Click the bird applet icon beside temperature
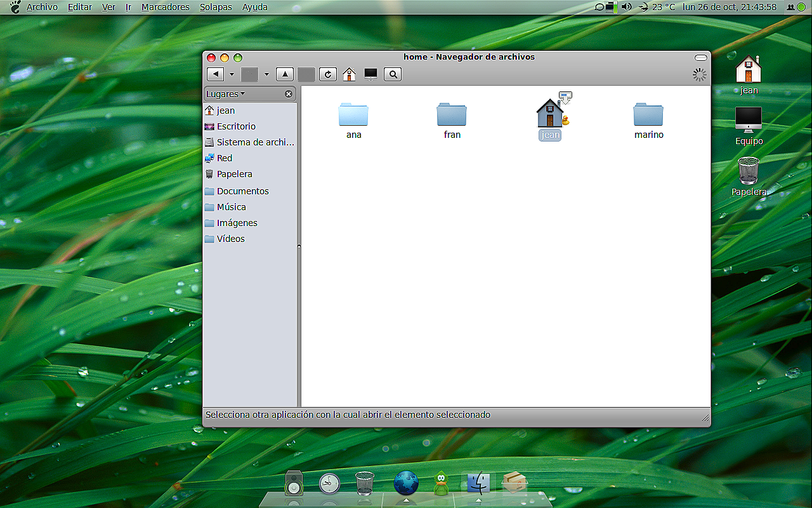812x508 pixels. pyautogui.click(x=643, y=7)
